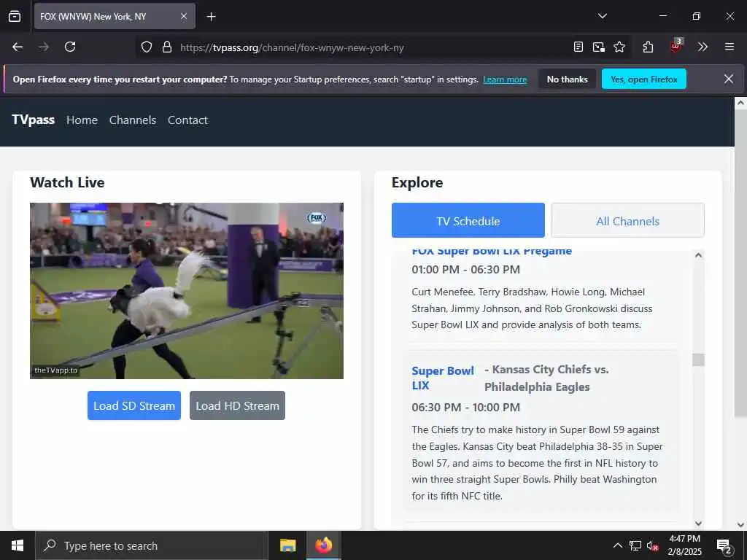This screenshot has height=560, width=747.
Task: Click the page scrollbar down arrow
Action: (x=741, y=525)
